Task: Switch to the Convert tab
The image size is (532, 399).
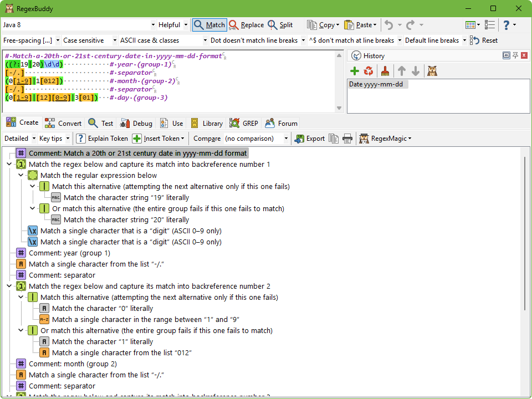Action: coord(63,124)
